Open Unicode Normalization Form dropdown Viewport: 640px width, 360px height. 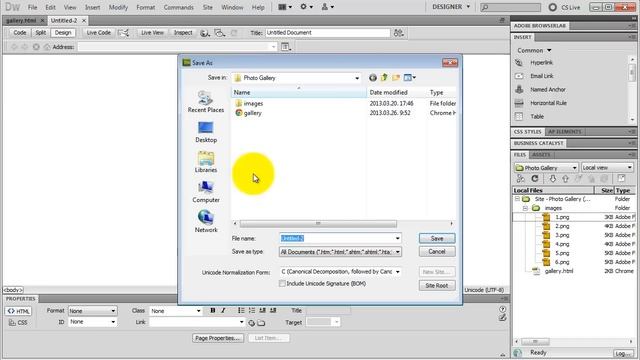[398, 272]
